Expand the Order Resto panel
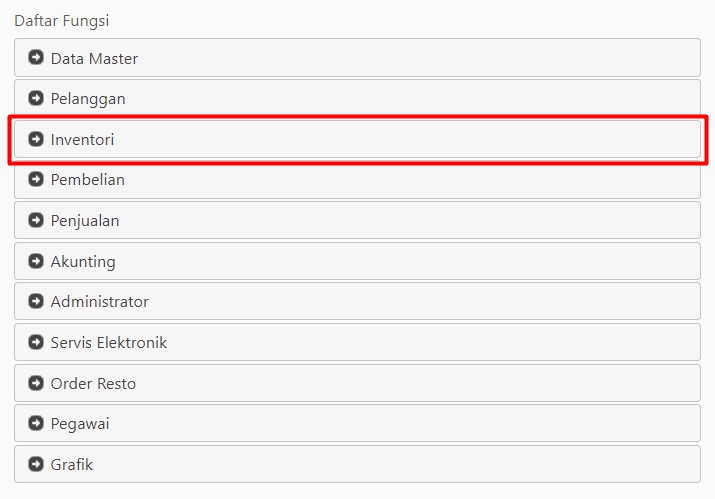The width and height of the screenshot is (715, 499). 358,383
